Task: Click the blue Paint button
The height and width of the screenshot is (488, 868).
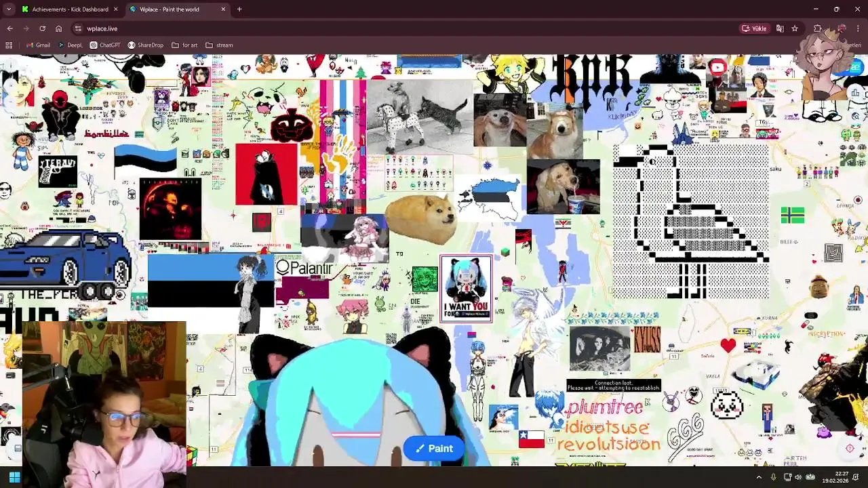Action: pos(434,448)
